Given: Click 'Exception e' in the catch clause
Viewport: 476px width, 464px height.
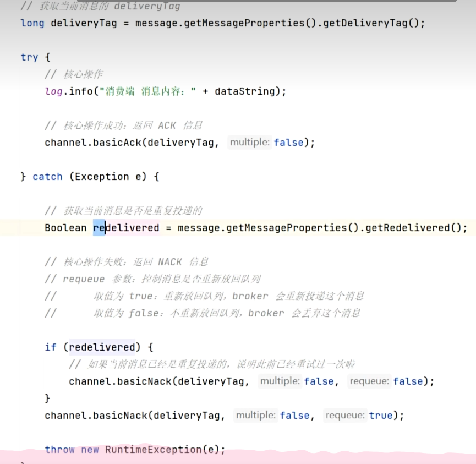Looking at the screenshot, I should [108, 177].
